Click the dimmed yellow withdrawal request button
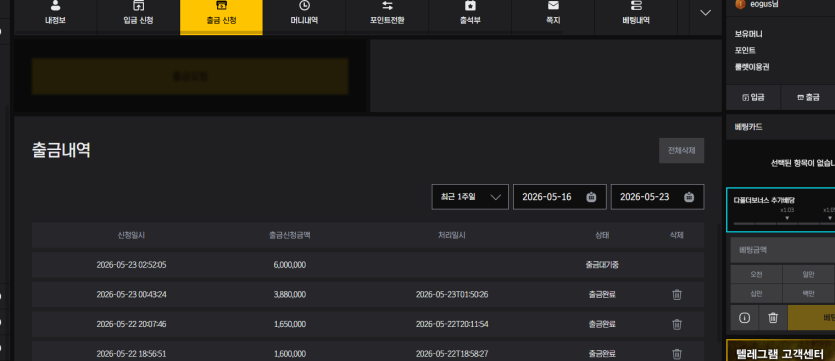The image size is (835, 361). click(x=190, y=76)
